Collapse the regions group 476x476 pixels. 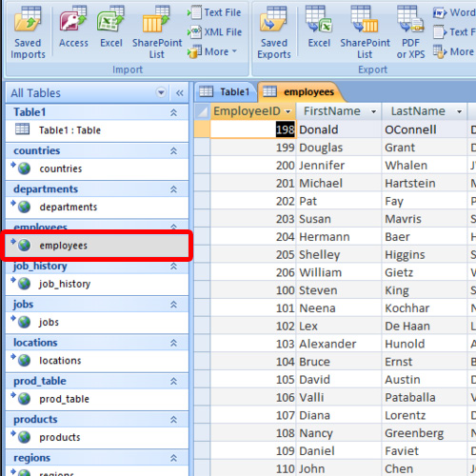[x=173, y=458]
